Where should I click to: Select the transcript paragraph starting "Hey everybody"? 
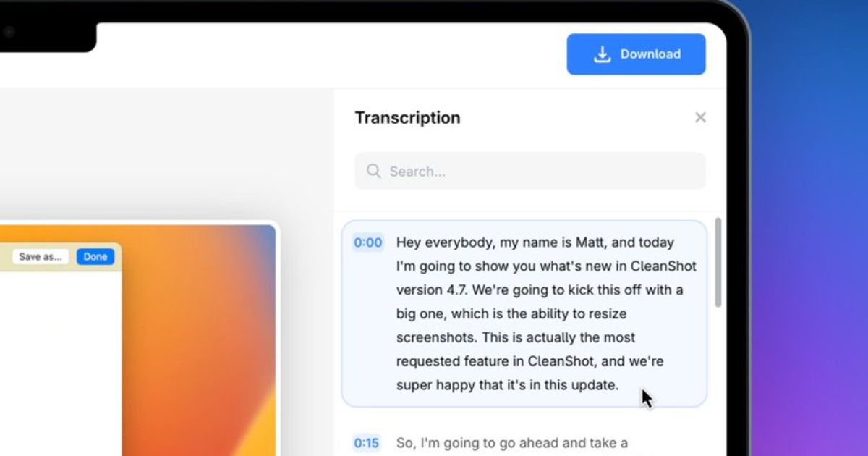pyautogui.click(x=524, y=313)
